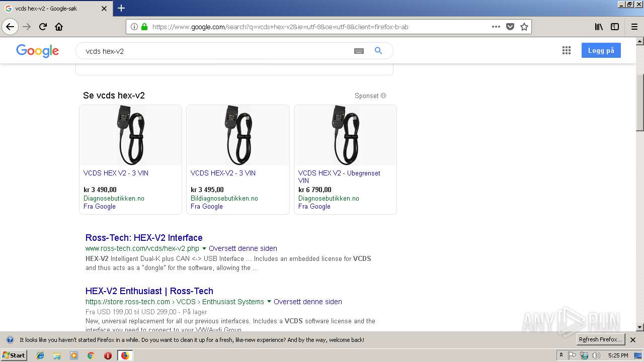644x362 pixels.
Task: Open the Opera icon in taskbar
Action: coord(108,355)
